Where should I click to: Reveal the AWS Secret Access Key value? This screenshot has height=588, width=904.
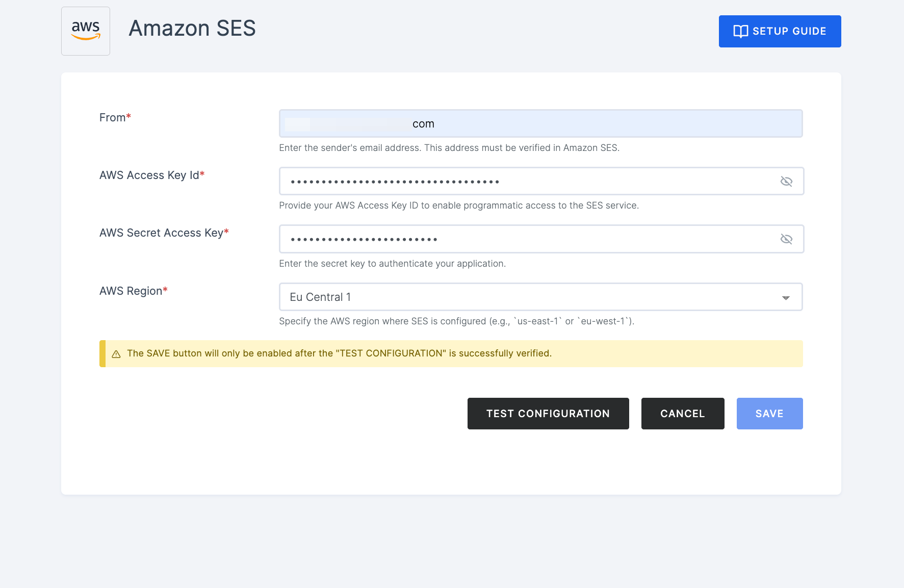click(x=786, y=239)
